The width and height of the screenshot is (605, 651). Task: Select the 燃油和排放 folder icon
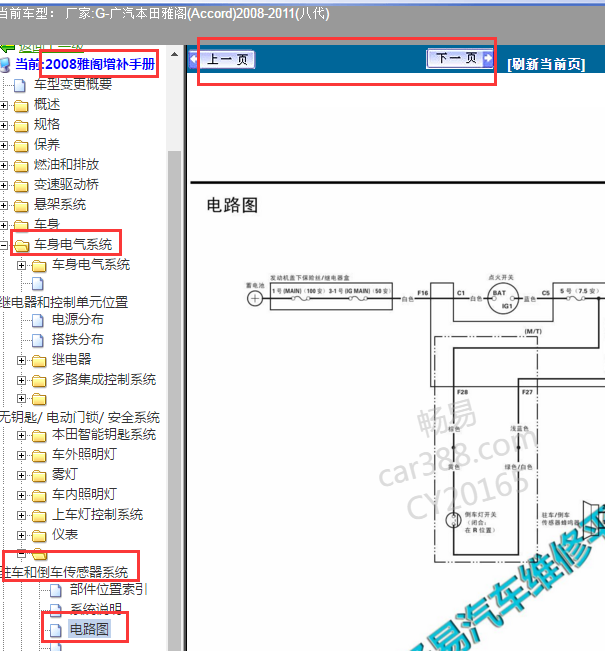[x=21, y=166]
